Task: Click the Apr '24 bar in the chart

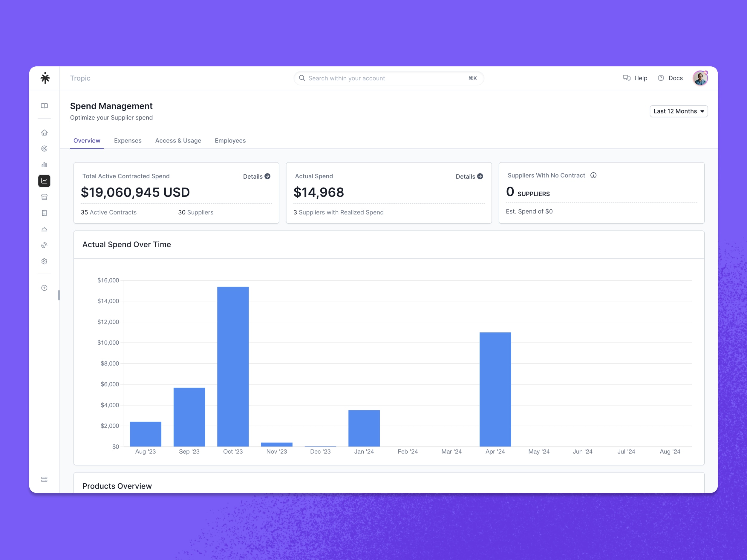Action: [495, 389]
